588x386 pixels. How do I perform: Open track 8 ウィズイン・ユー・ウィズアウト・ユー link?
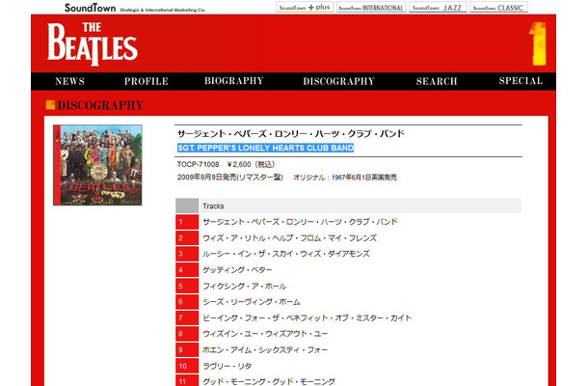265,334
